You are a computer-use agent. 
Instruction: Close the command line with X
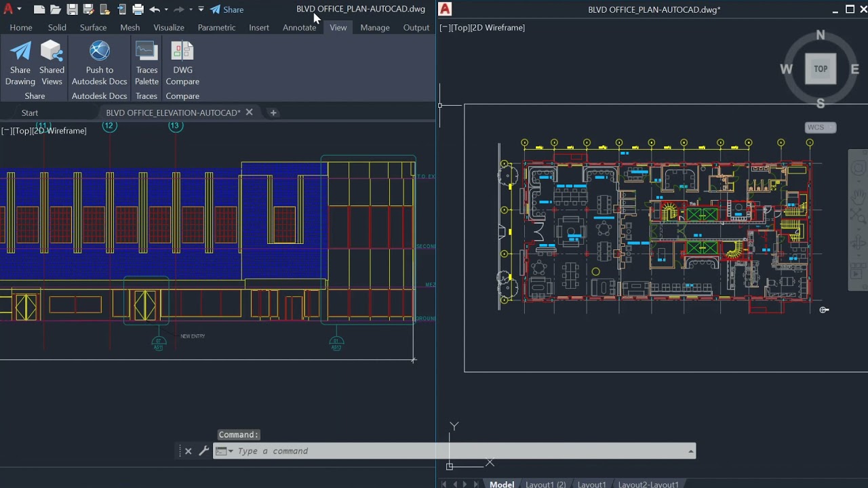[x=188, y=451]
